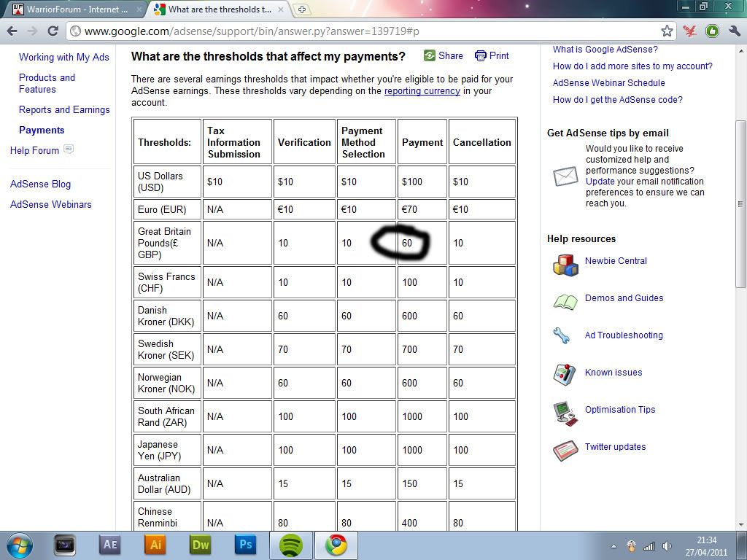Click the Australian Dollar payment cell '150'

422,483
